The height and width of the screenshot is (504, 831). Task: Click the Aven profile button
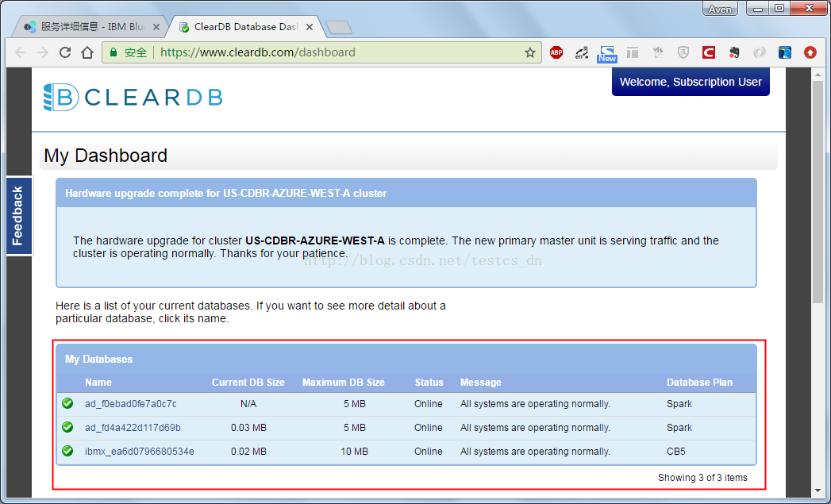[x=720, y=9]
